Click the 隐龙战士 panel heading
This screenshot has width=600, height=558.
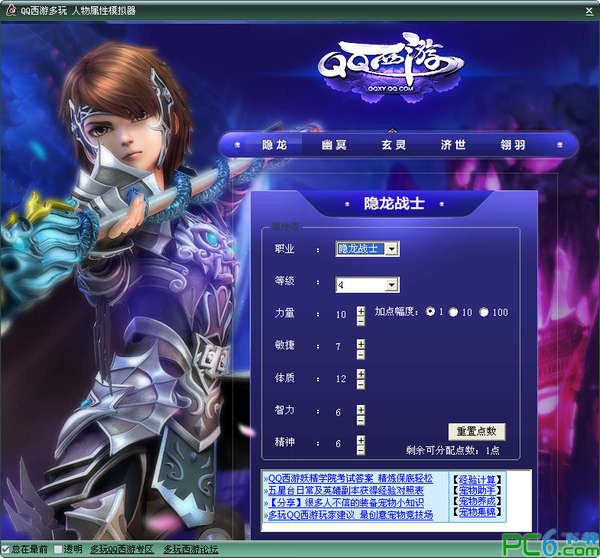394,203
